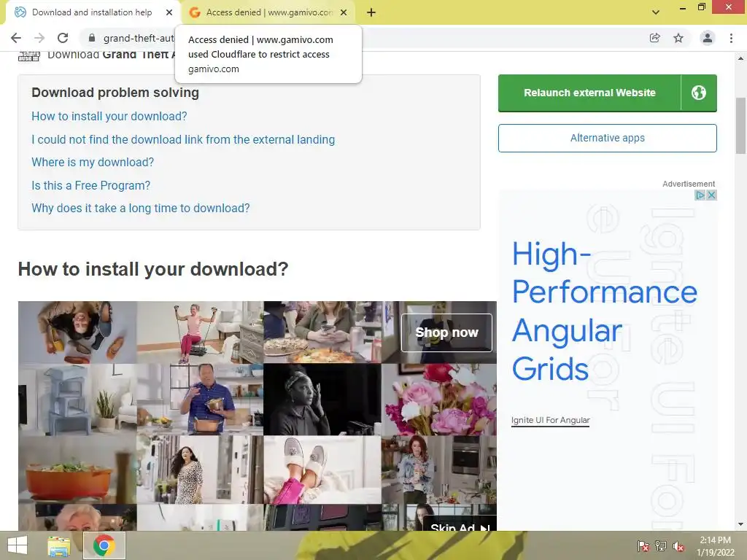
Task: Open the could not find download link entry
Action: [x=183, y=139]
